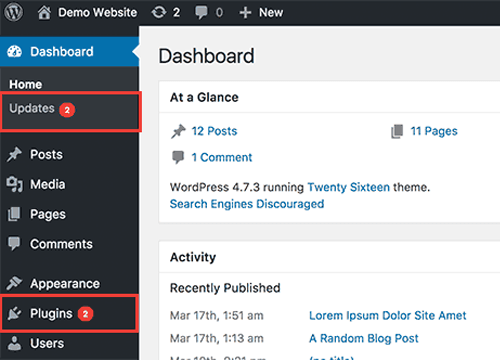Click the WordPress logo icon
This screenshot has width=500, height=360.
click(14, 12)
